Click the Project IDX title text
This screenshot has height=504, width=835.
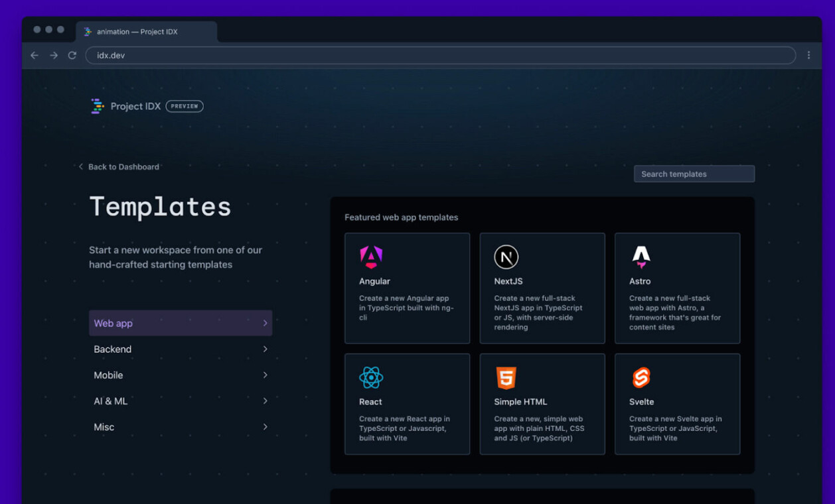pos(135,106)
